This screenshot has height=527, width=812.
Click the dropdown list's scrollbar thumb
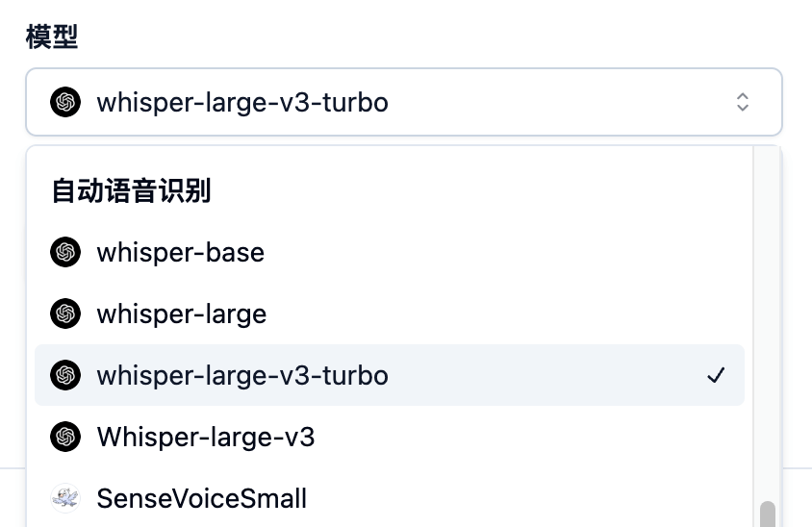tap(767, 515)
